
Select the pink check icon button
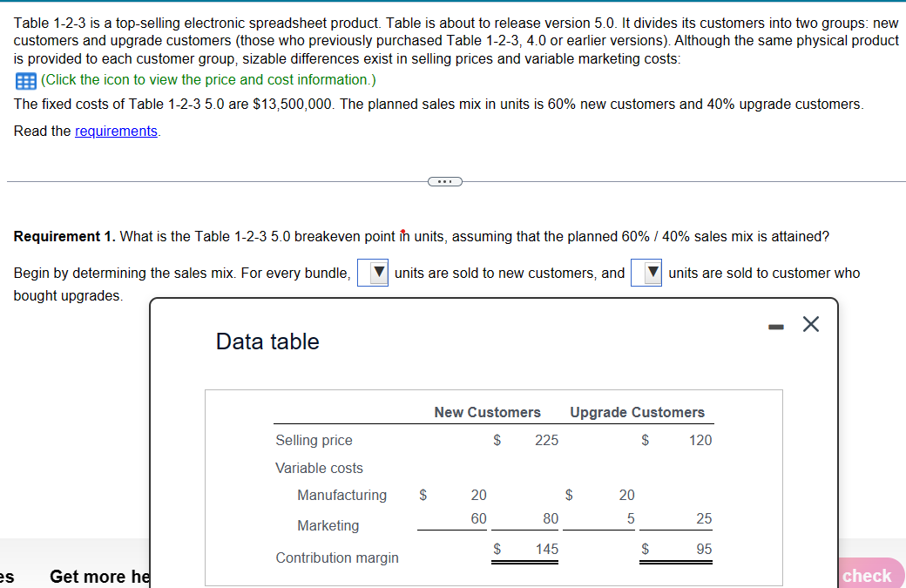point(868,575)
